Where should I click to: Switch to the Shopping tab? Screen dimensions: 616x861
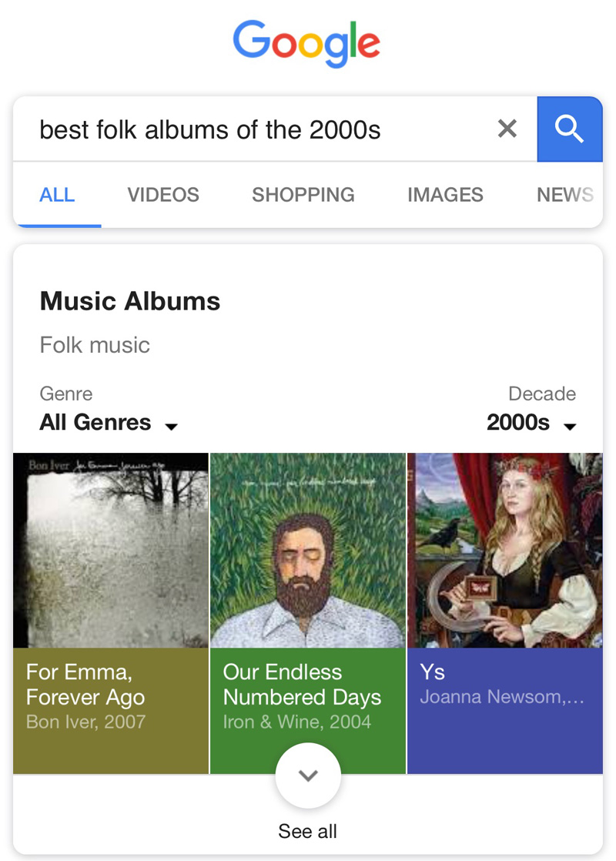[x=303, y=195]
